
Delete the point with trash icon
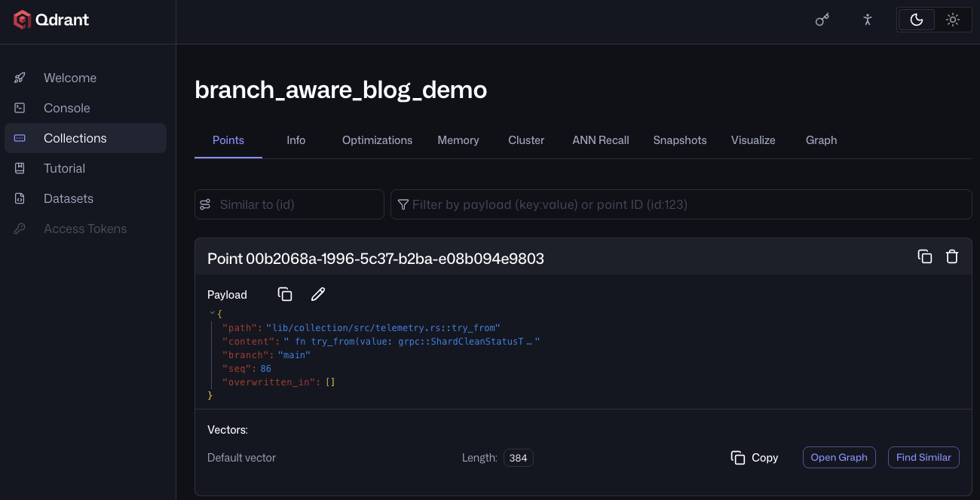point(952,256)
